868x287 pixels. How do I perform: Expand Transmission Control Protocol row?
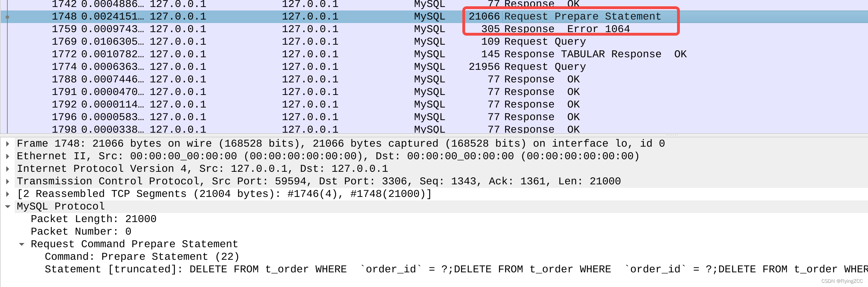(x=8, y=181)
